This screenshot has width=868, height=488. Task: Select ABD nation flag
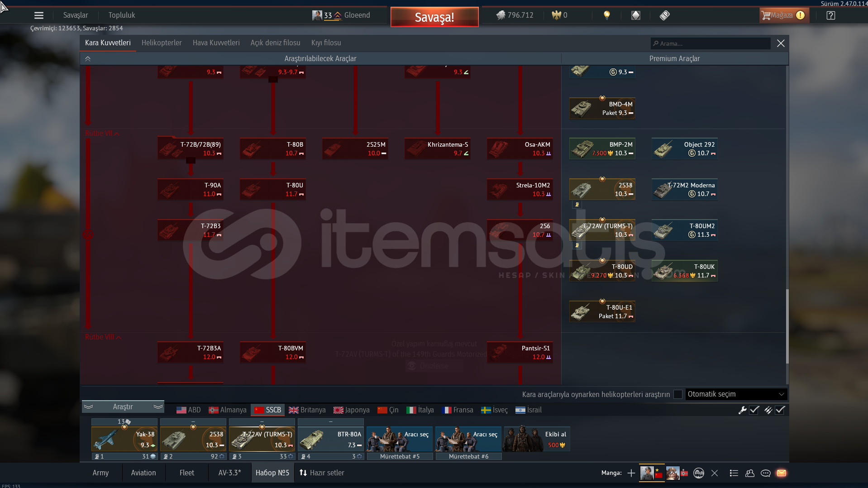tap(189, 410)
